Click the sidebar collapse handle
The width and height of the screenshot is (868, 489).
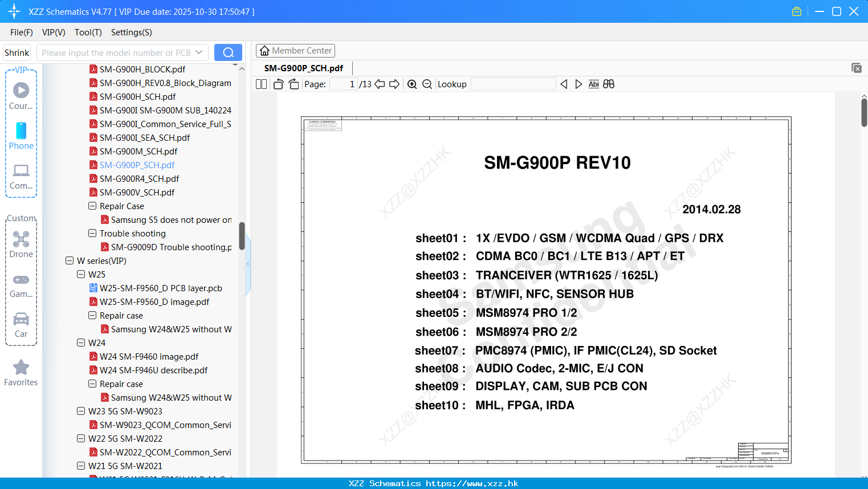click(248, 263)
